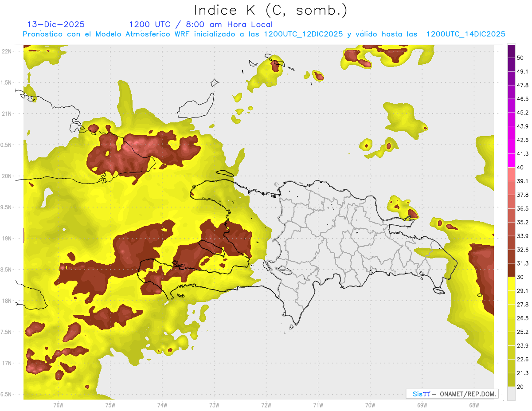The width and height of the screenshot is (532, 411).
Task: Click the colorbar value '30'
Action: pyautogui.click(x=521, y=277)
